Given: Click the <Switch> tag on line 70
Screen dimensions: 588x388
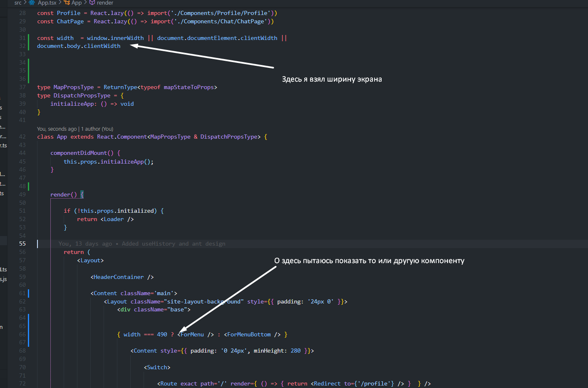Looking at the screenshot, I should pos(157,368).
